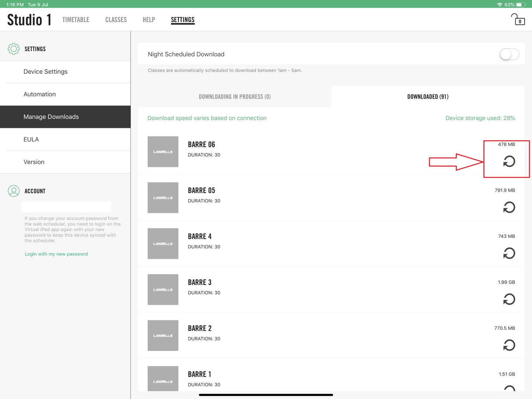Tap the 1:16 PM clock in status bar
532x399 pixels.
(x=15, y=4)
